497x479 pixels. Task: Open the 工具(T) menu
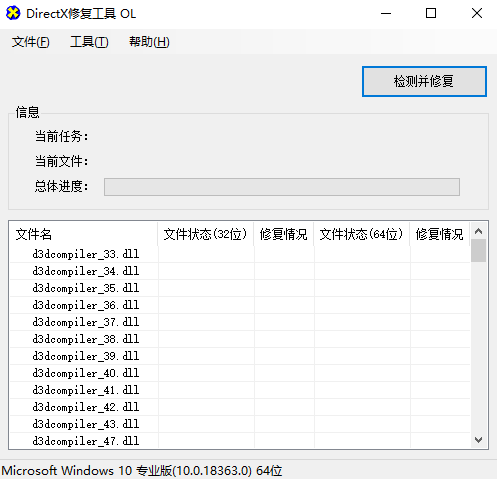pyautogui.click(x=89, y=42)
